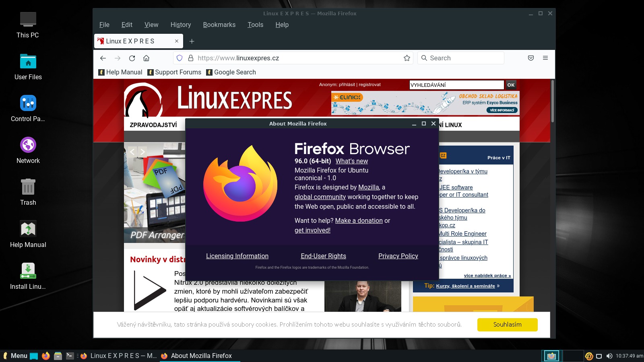The height and width of the screenshot is (362, 644).
Task: Open the Edit menu
Action: pos(127,25)
